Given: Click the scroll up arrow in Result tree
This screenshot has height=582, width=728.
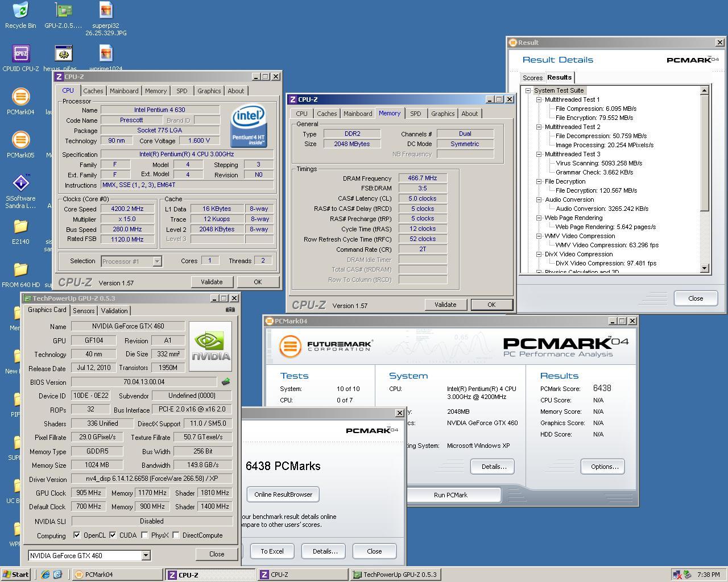Looking at the screenshot, I should click(705, 90).
